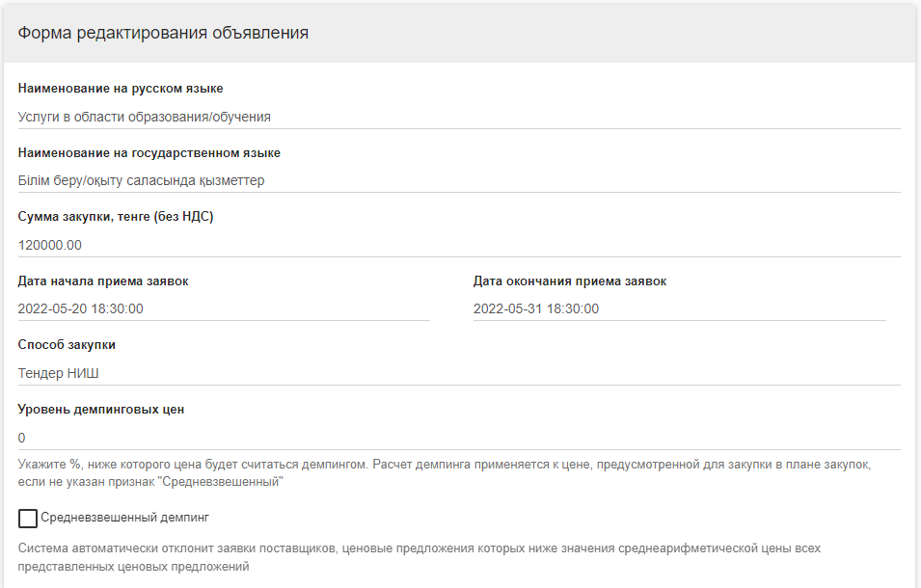The height and width of the screenshot is (588, 921).
Task: Click the Дата начала приема заявок label
Action: [103, 281]
